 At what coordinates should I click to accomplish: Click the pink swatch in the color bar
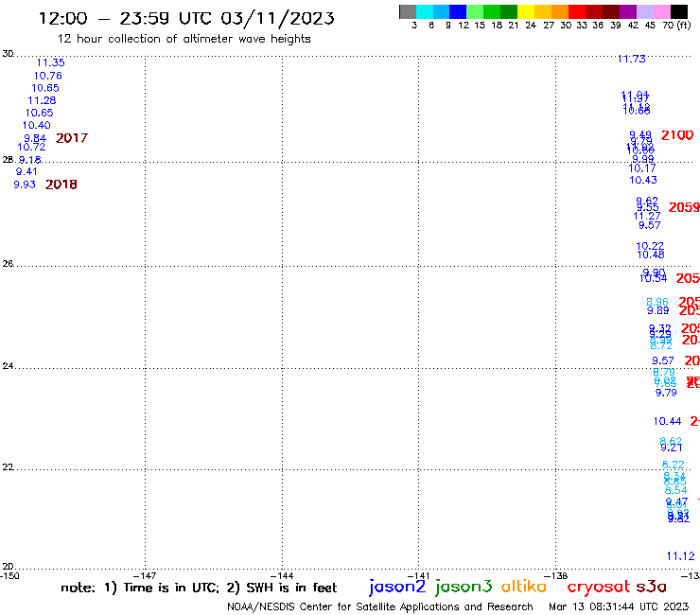pos(661,11)
